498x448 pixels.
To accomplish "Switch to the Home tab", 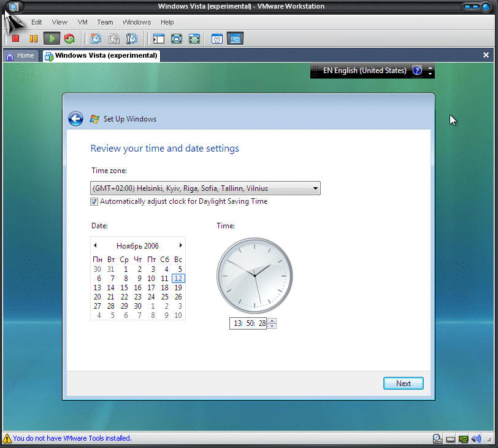I will click(21, 56).
